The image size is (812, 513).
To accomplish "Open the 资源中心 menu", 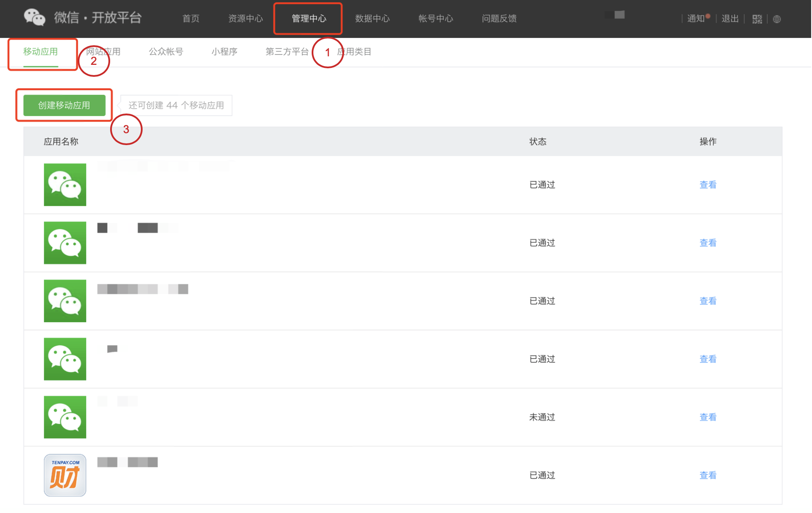I will coord(245,18).
